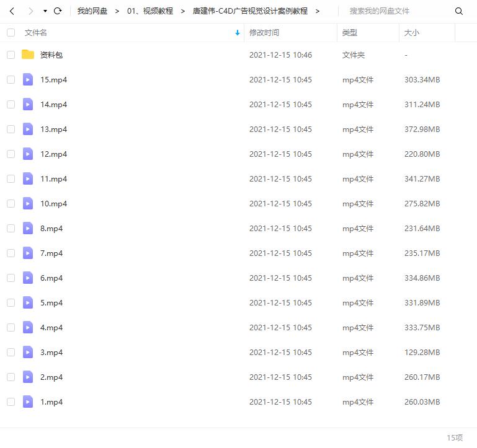
Task: Click the 搜索我的网盘文件 search field
Action: 397,11
